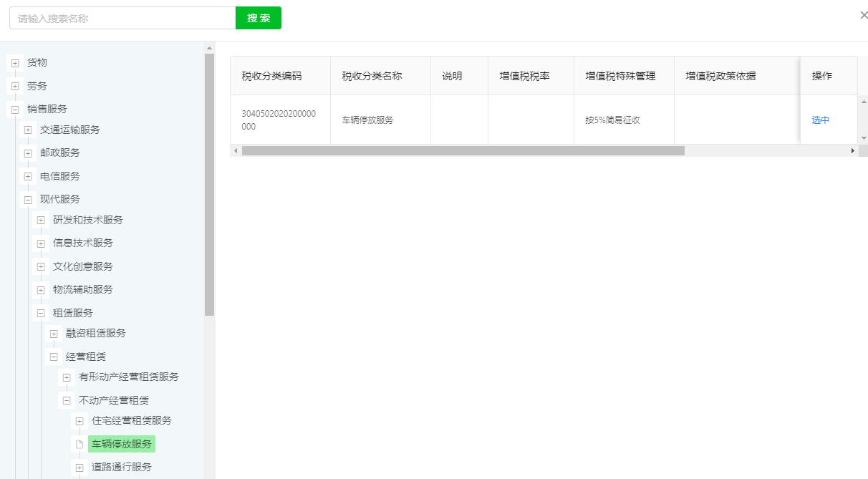The width and height of the screenshot is (868, 479).
Task: Click the green 搜索 search button
Action: coord(258,18)
